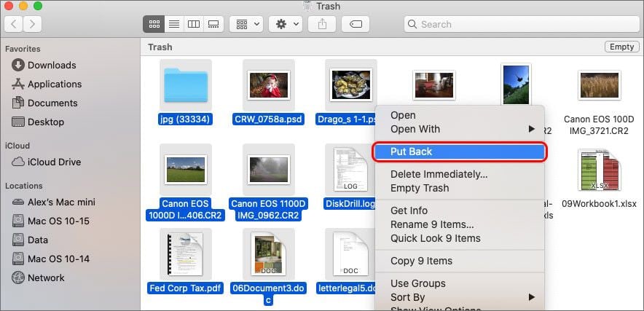Choose Delete Immediately… in context menu

click(x=460, y=174)
